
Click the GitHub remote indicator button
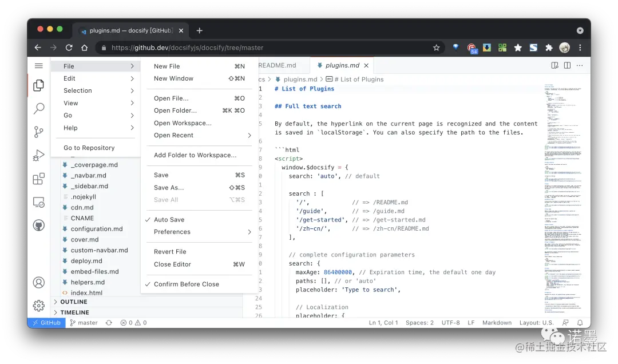coord(47,323)
